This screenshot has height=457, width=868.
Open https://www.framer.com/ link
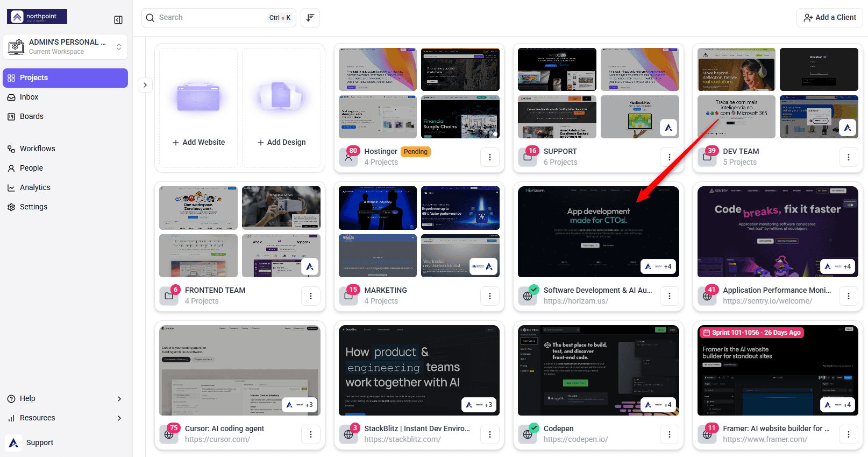click(x=765, y=440)
